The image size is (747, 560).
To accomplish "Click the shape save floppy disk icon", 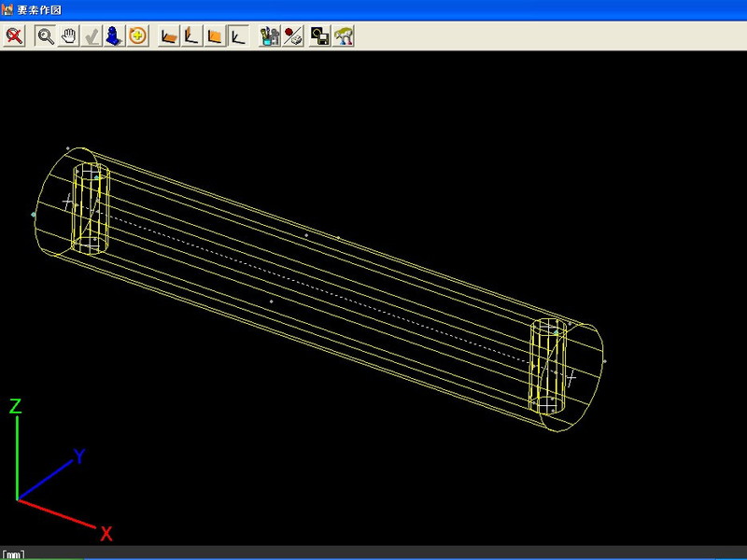I will click(320, 36).
